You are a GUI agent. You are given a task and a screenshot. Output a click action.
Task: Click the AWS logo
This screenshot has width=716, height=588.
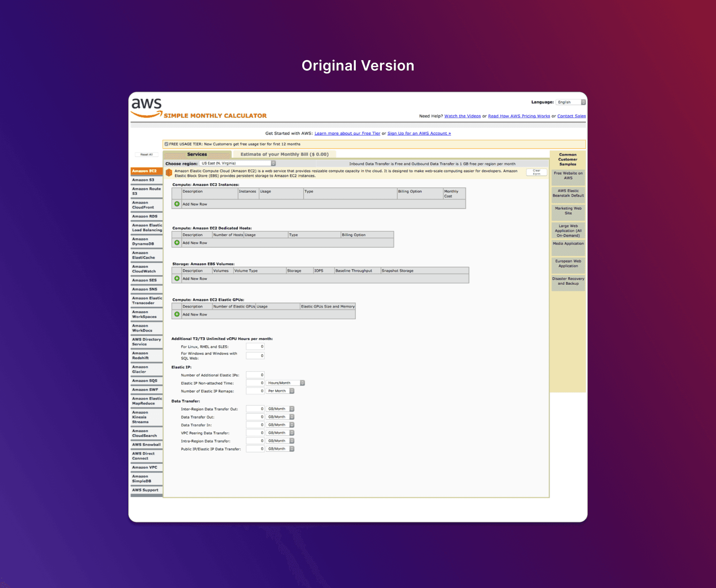coord(147,107)
